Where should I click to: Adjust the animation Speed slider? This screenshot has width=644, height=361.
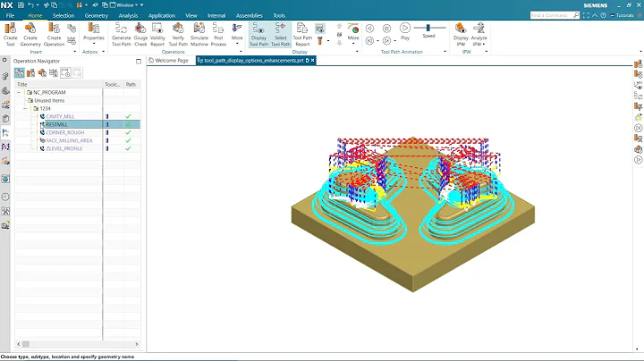(x=429, y=28)
